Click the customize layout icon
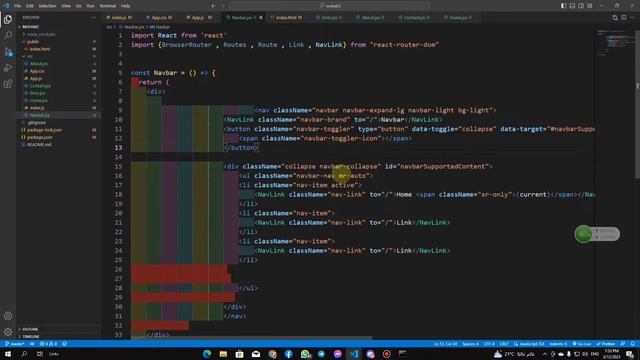 click(x=590, y=6)
